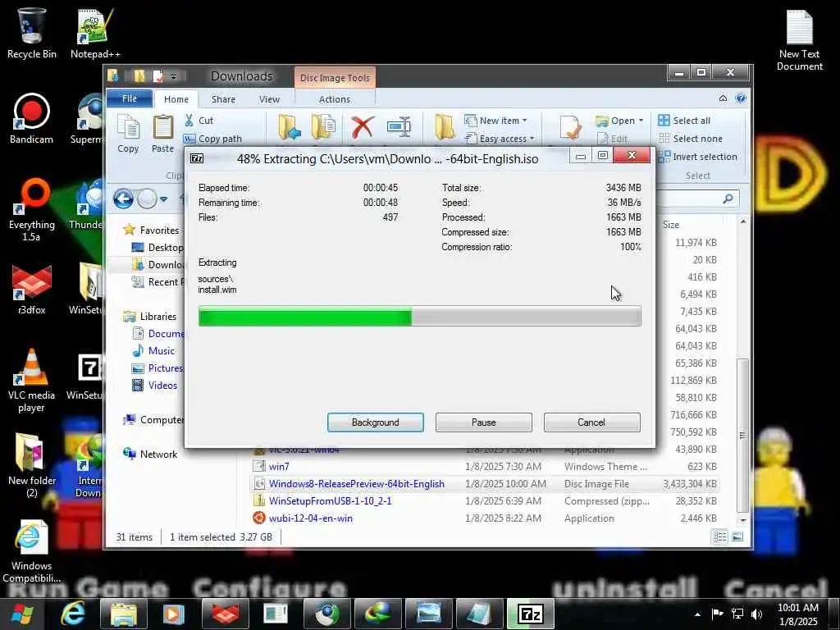Expand the Open dropdown arrow
The image size is (840, 630).
641,121
